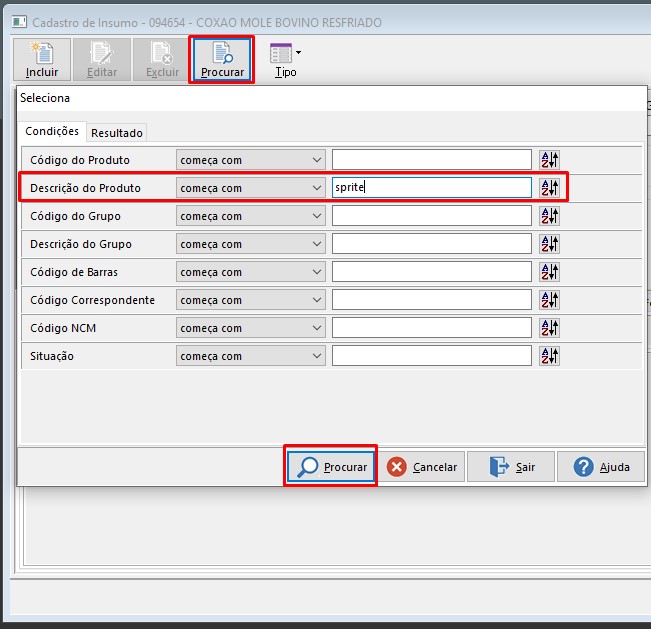Focus the Código Correspondente value field
The height and width of the screenshot is (629, 651).
click(x=432, y=300)
